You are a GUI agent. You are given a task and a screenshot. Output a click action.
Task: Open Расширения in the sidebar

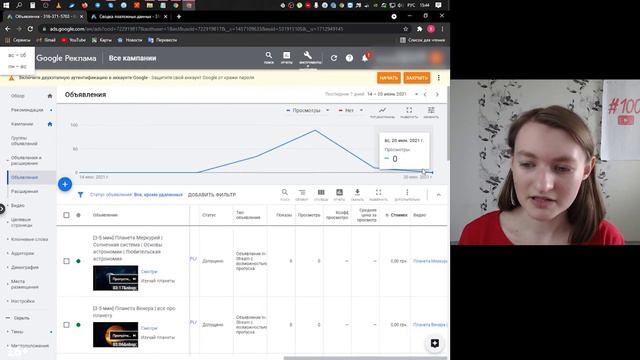(25, 191)
